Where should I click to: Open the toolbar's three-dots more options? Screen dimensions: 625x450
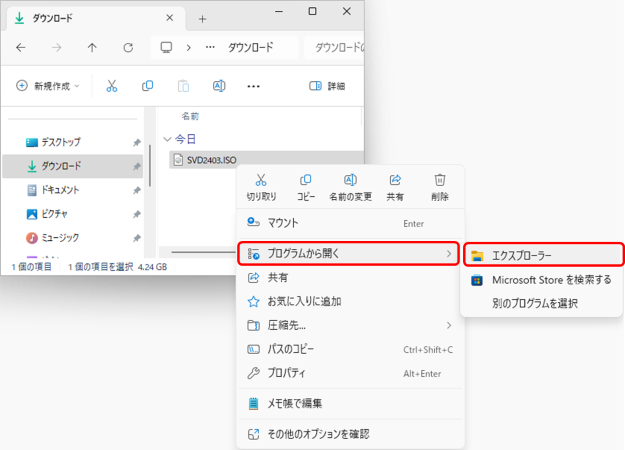coord(254,86)
